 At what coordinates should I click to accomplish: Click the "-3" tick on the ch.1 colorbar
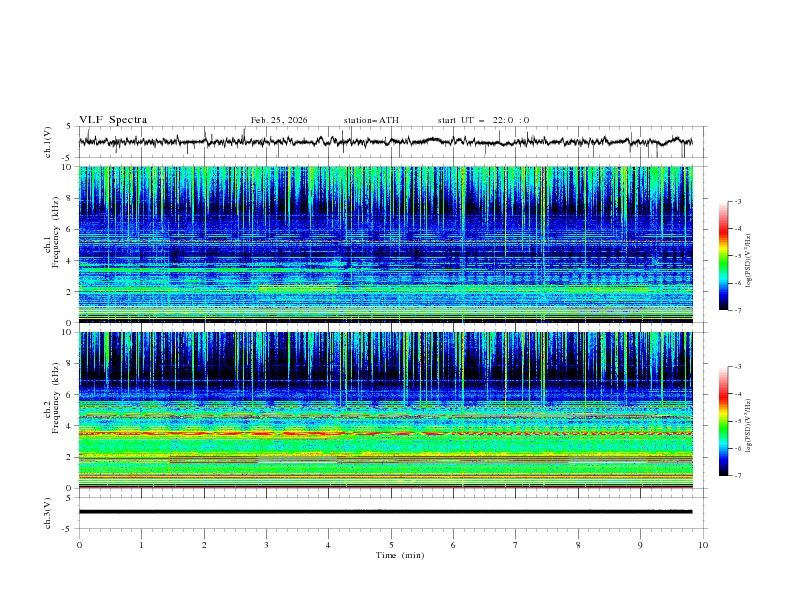(x=737, y=201)
